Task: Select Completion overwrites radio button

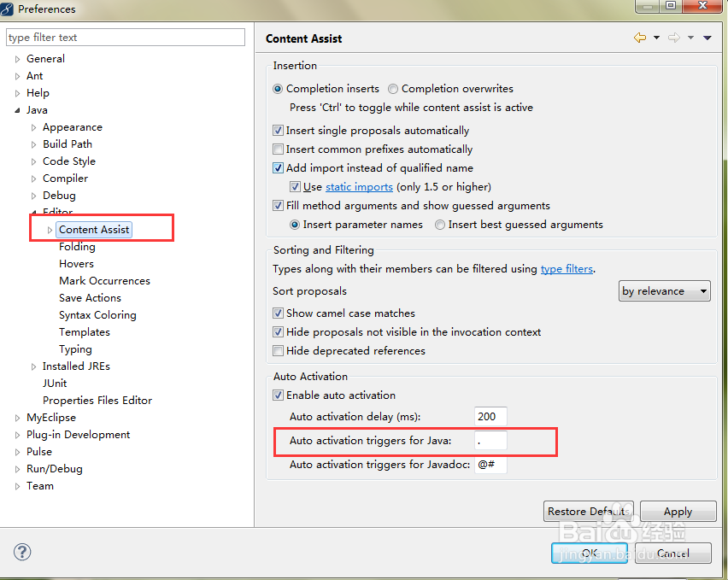Action: (393, 89)
